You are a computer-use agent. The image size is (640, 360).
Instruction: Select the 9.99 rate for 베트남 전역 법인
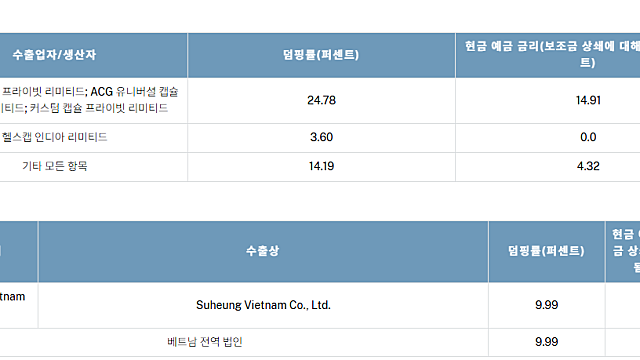547,342
